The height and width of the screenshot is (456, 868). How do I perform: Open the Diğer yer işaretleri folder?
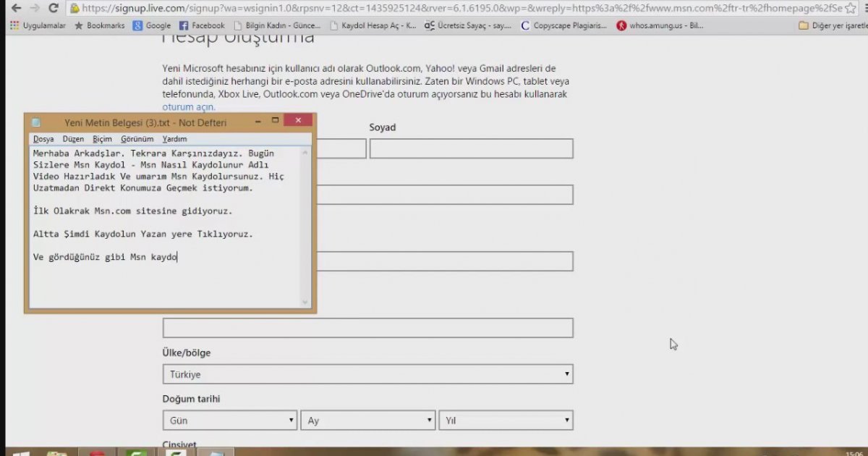point(832,25)
